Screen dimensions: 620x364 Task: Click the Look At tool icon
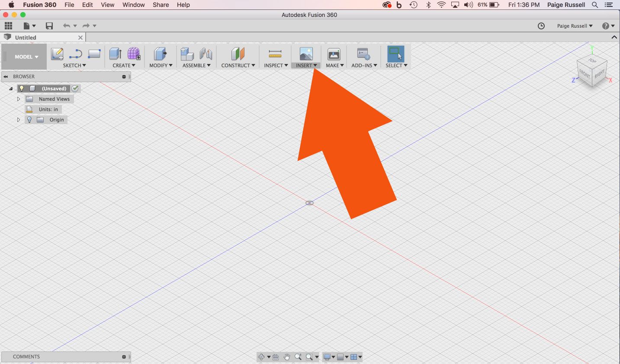click(276, 357)
